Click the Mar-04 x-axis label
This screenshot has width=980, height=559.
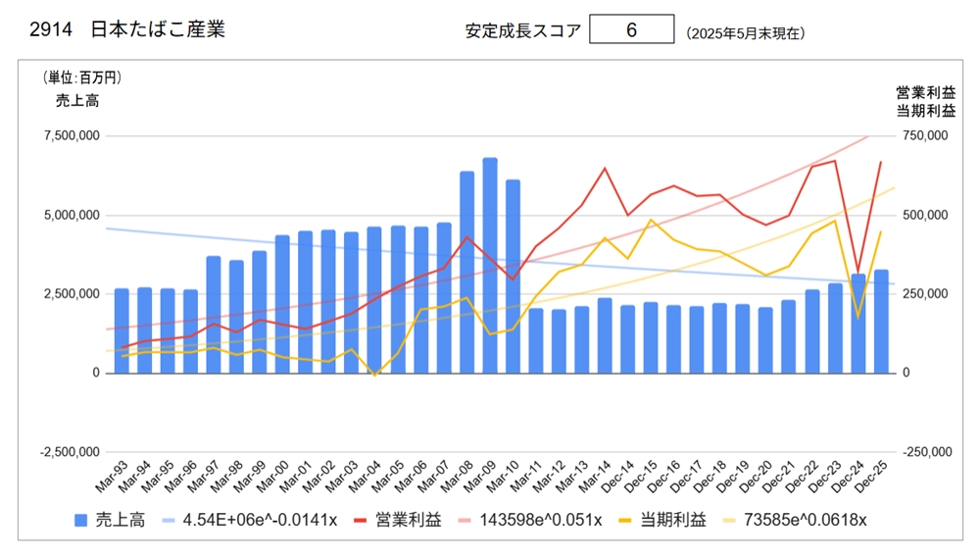click(365, 477)
